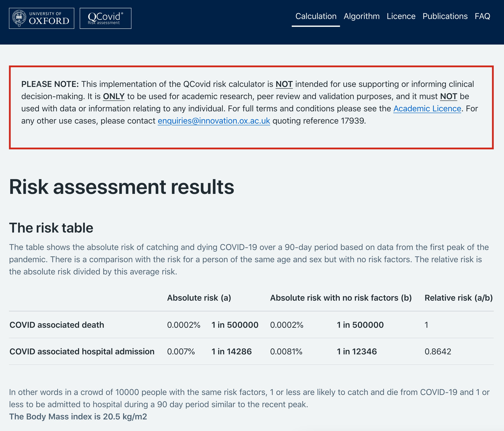Open the Licence menu item
Viewport: 504px width, 431px height.
[x=401, y=16]
